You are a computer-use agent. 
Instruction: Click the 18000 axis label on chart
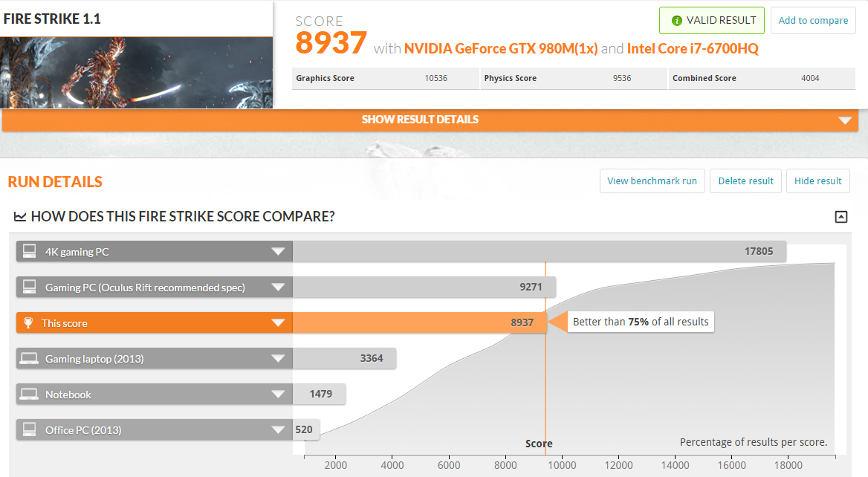click(x=788, y=465)
